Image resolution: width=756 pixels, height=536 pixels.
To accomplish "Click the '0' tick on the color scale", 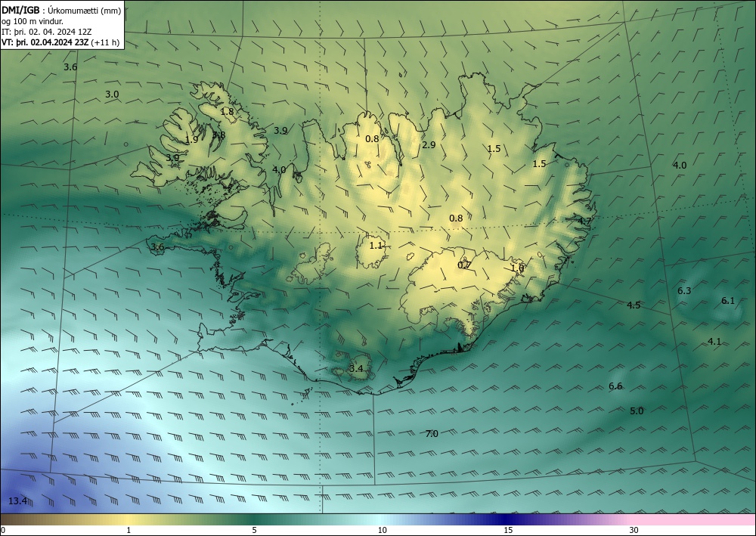I will click(x=3, y=530).
